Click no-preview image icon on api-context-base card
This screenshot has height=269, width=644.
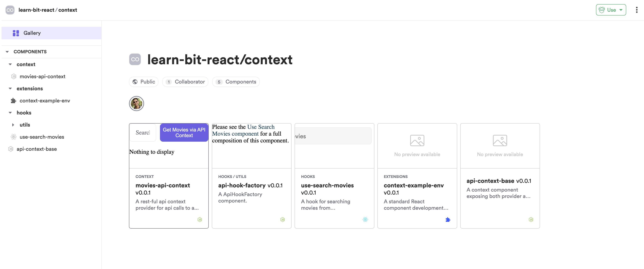click(500, 140)
